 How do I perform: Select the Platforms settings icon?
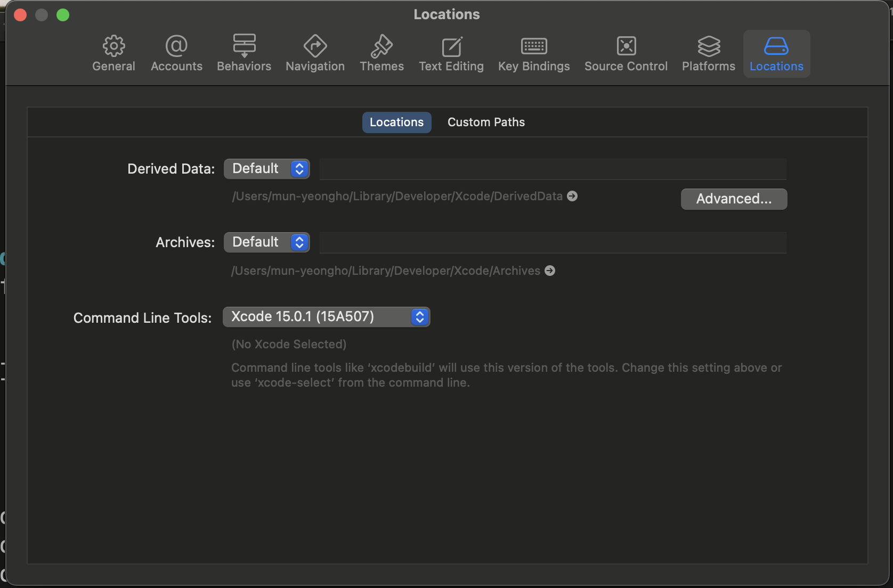[x=708, y=53]
